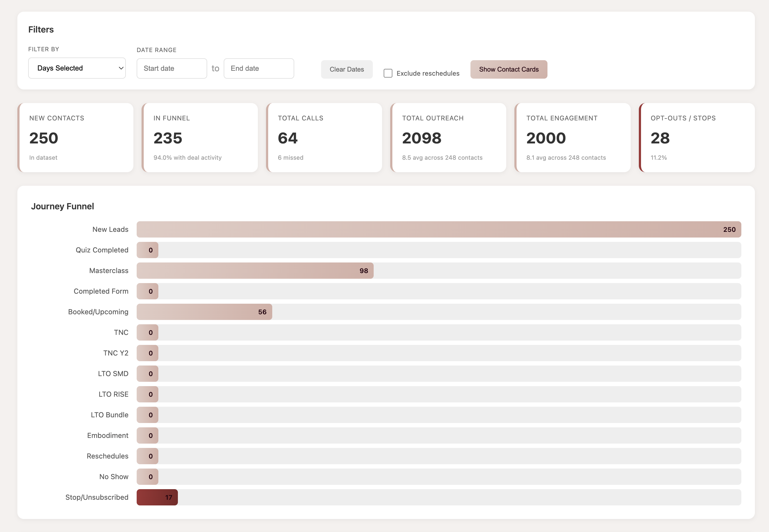This screenshot has height=532, width=769.
Task: Open the NEW CONTACTS metric card
Action: (76, 137)
